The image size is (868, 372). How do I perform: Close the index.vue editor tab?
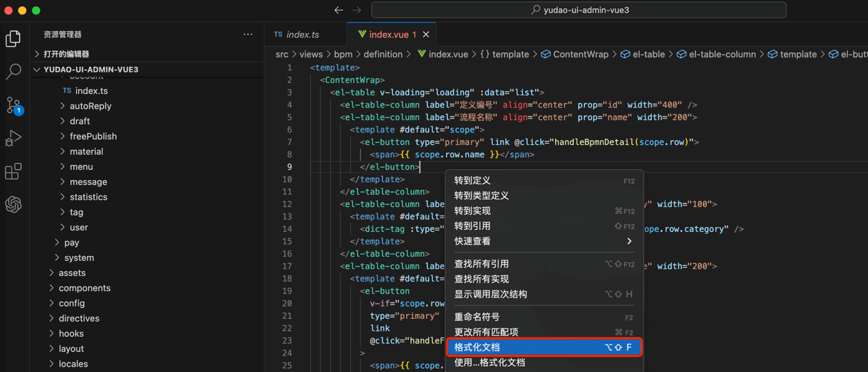click(426, 35)
